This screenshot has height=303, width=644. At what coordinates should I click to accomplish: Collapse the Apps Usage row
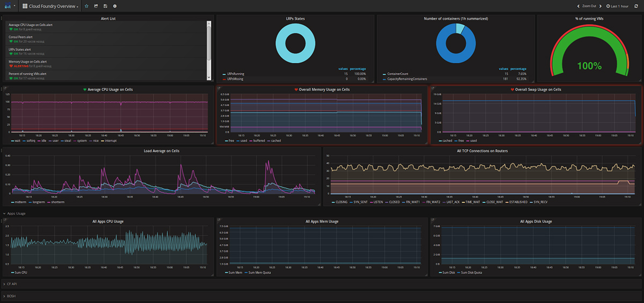click(14, 213)
